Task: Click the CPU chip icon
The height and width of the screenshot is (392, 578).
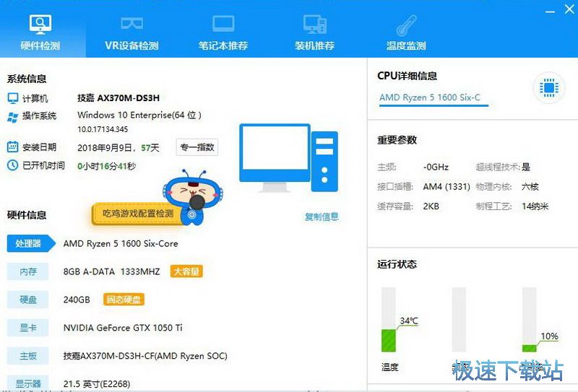Action: [549, 87]
